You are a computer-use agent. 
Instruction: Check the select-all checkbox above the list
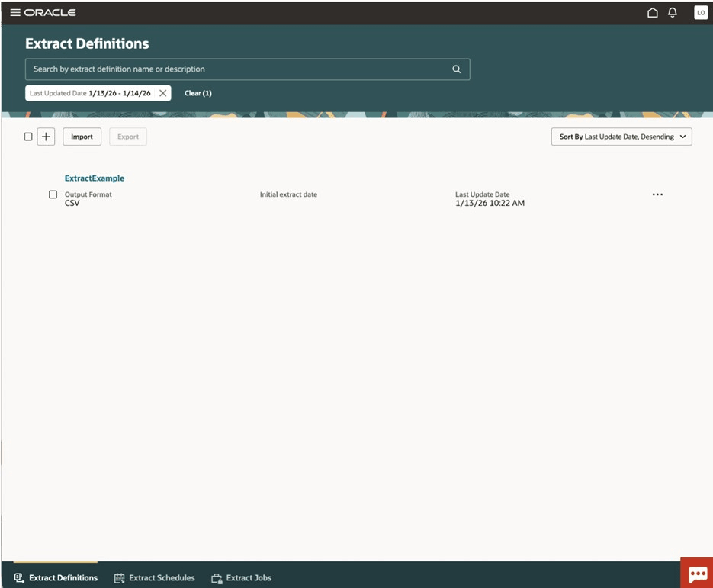[28, 136]
